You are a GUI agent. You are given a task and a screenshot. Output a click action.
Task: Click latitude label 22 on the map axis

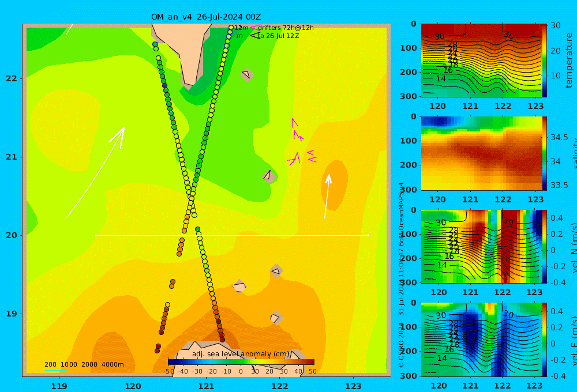point(12,78)
